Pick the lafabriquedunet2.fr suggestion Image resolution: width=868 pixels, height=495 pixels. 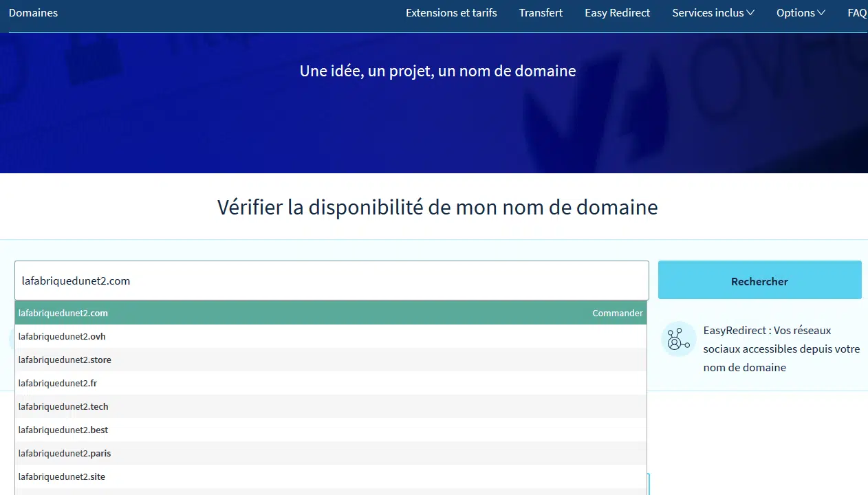[x=58, y=384]
